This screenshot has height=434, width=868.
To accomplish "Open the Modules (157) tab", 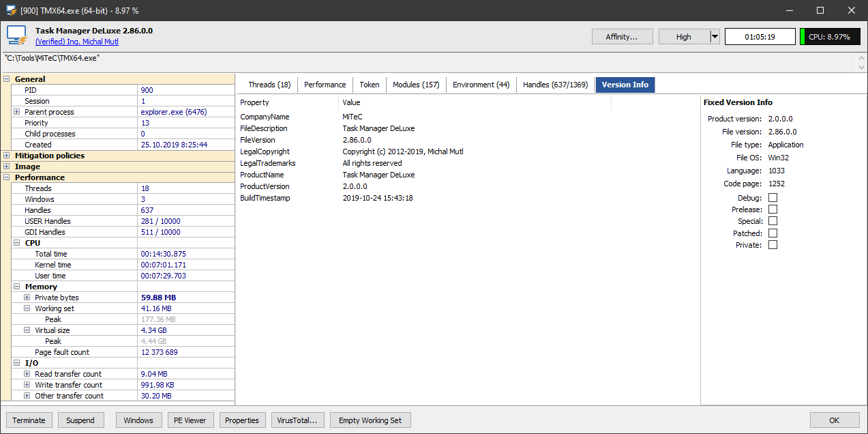I will tap(416, 85).
